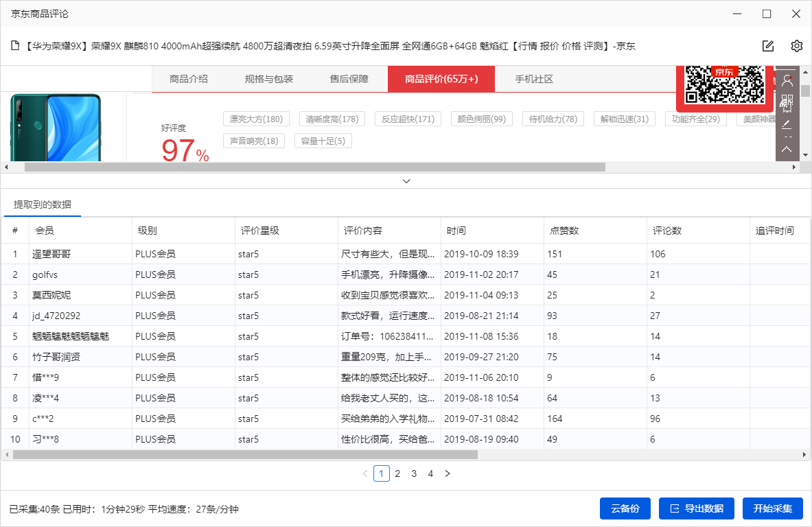Filter reviews by 反应超快(171) tag
The image size is (812, 527).
[x=408, y=119]
